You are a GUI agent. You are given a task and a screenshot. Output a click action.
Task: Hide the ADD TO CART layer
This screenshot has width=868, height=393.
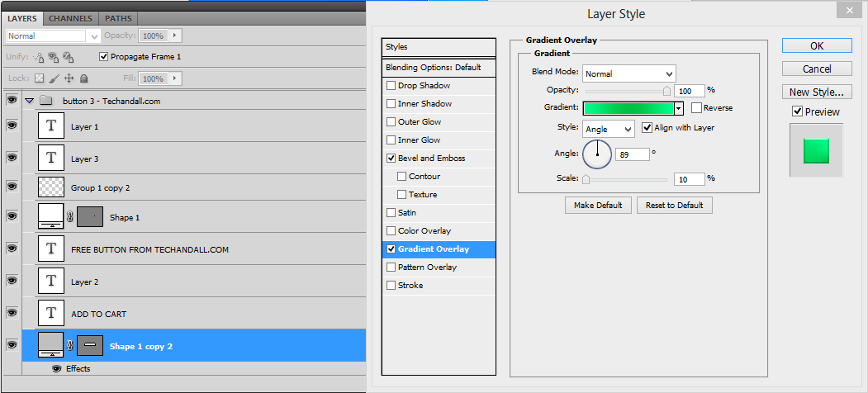point(12,313)
